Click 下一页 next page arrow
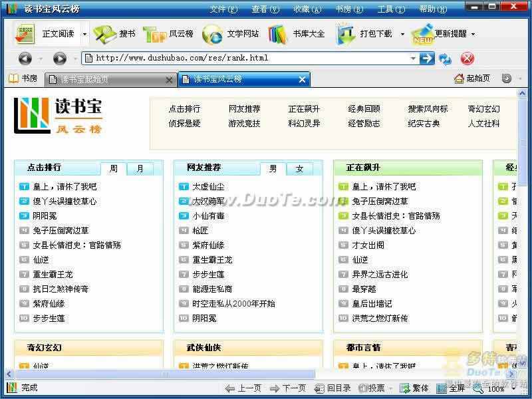Screen dimensions: 532x399 pyautogui.click(x=288, y=388)
